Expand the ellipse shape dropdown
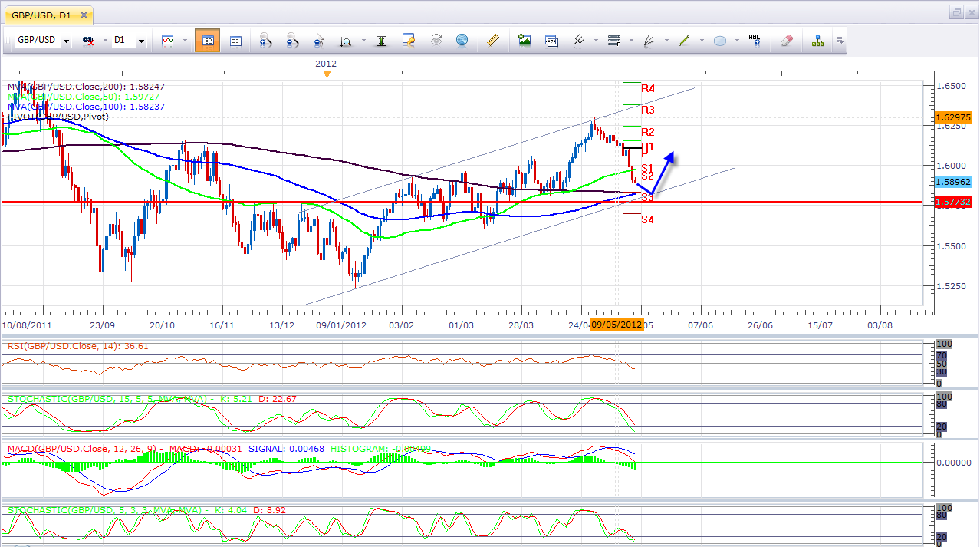980x547 pixels. click(x=736, y=41)
